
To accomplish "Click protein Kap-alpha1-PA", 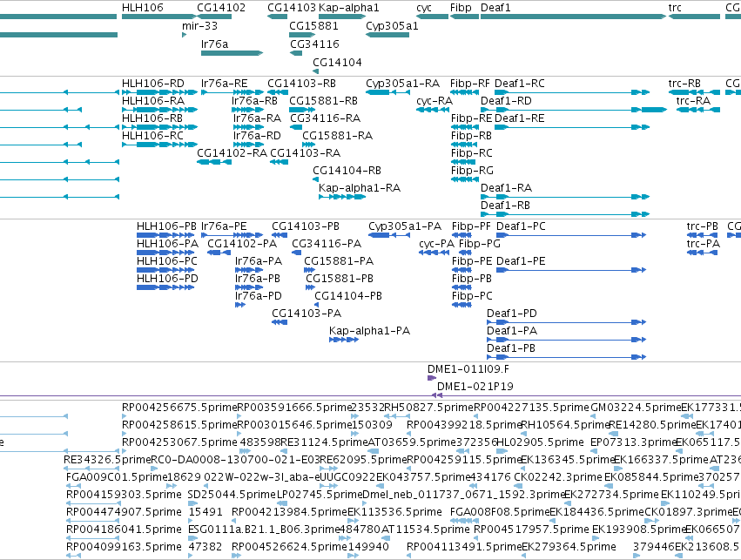I will click(344, 340).
